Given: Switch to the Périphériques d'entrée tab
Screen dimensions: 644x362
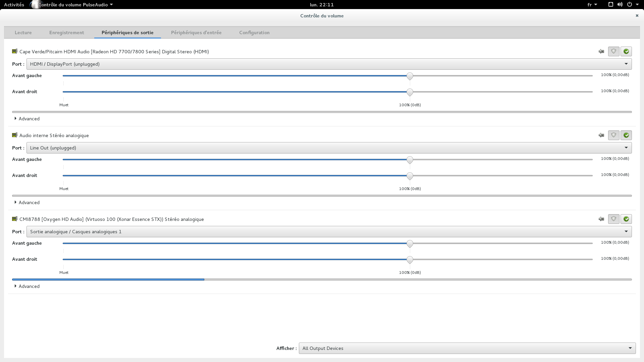Looking at the screenshot, I should click(196, 33).
